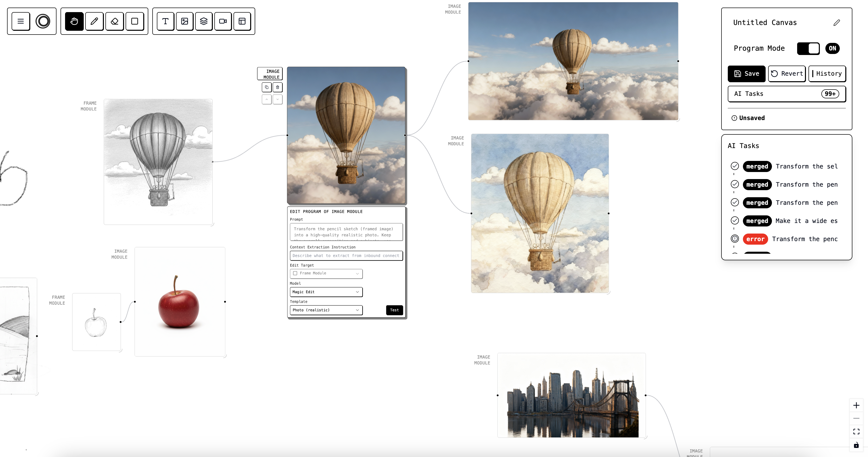Select the Frame layout tool
The width and height of the screenshot is (868, 457).
click(x=242, y=21)
